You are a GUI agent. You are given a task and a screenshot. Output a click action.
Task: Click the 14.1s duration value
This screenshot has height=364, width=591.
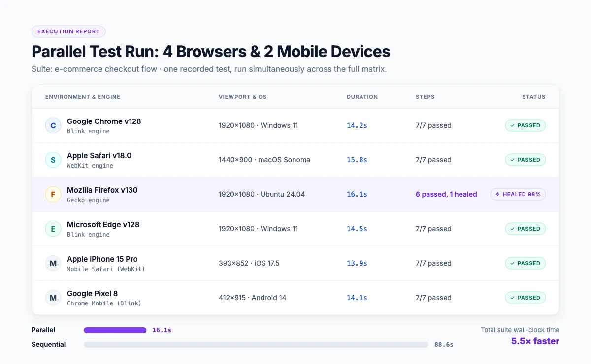(x=357, y=298)
